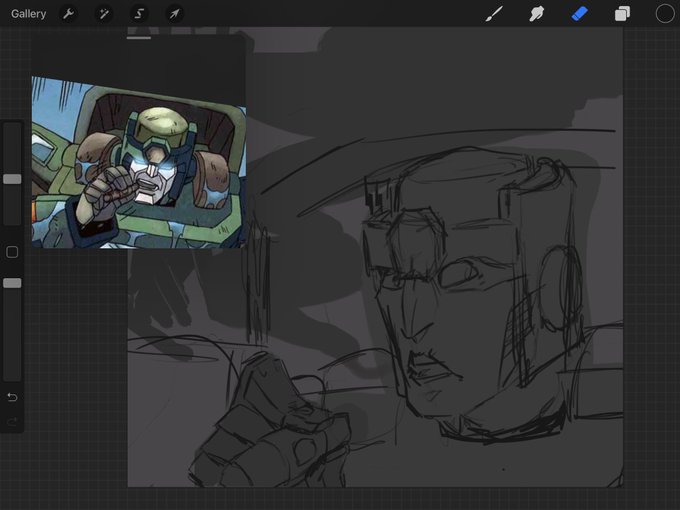
Task: Open the Layers panel
Action: [x=622, y=14]
